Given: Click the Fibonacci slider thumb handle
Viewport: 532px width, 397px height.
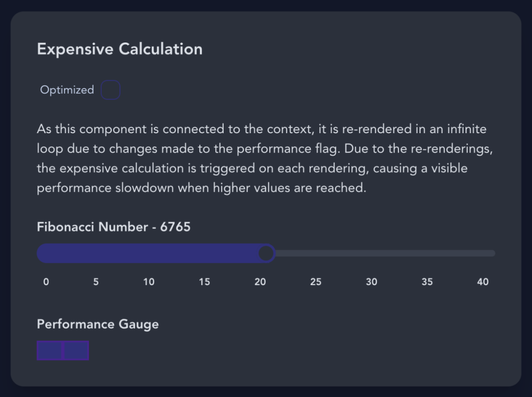Looking at the screenshot, I should click(x=266, y=253).
